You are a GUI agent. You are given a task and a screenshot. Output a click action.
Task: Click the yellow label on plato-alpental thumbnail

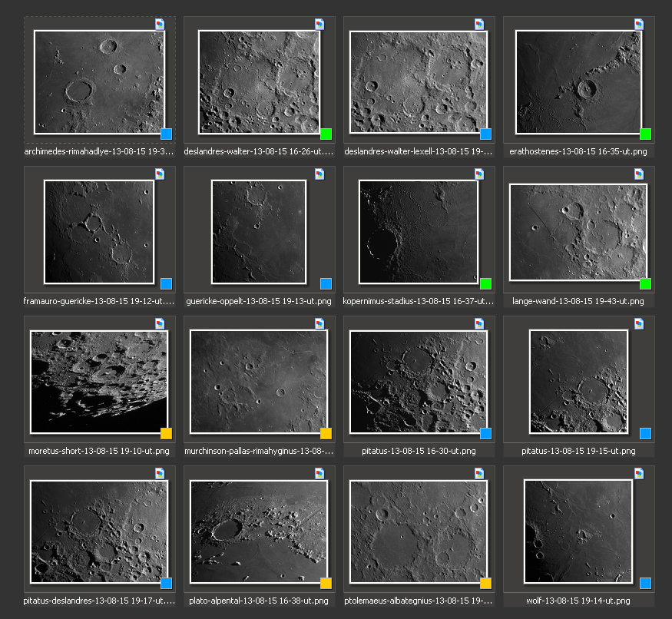(326, 583)
